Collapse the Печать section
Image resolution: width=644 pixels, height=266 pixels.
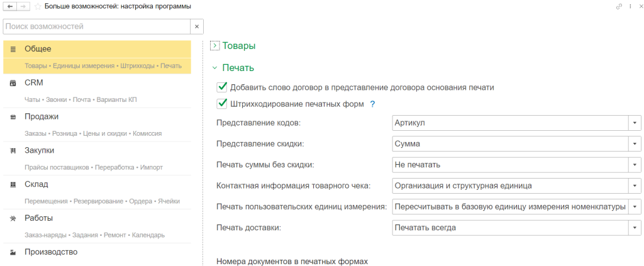point(214,68)
